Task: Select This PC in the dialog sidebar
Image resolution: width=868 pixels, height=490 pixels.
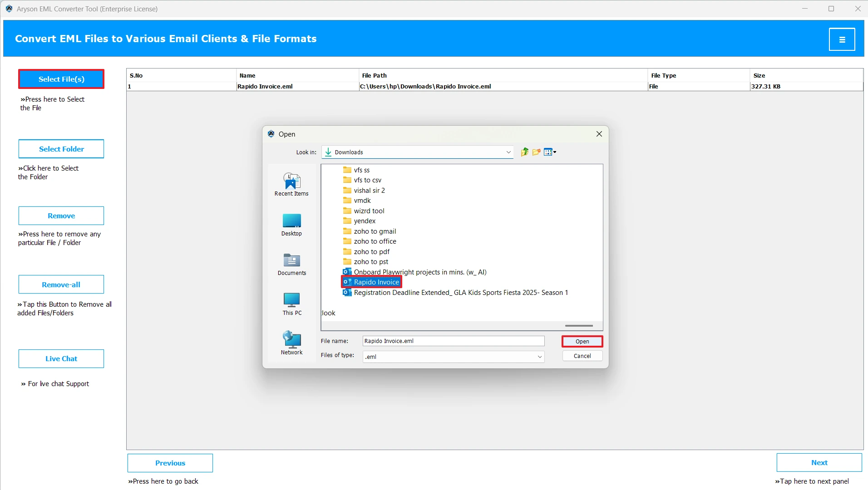Action: [x=291, y=304]
